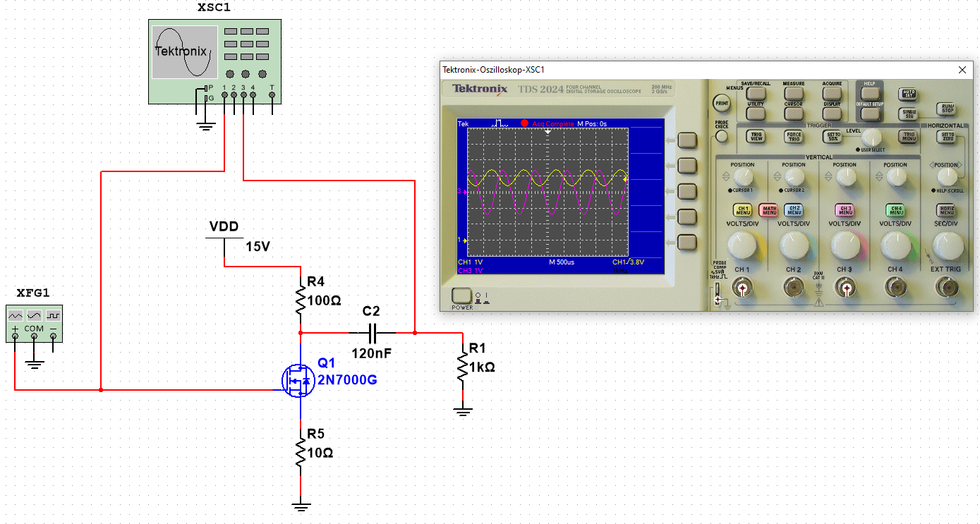Click the CH4 VOLTS/DIV knob
This screenshot has width=980, height=524.
pyautogui.click(x=895, y=245)
